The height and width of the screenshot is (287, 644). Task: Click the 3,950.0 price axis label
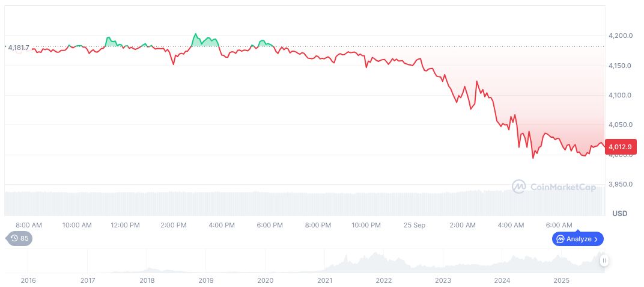[620, 184]
